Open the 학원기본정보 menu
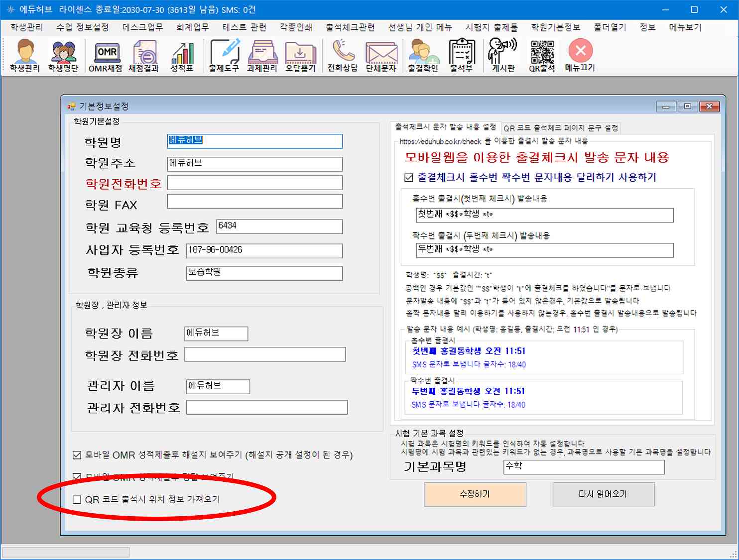The height and width of the screenshot is (560, 739). (x=556, y=27)
